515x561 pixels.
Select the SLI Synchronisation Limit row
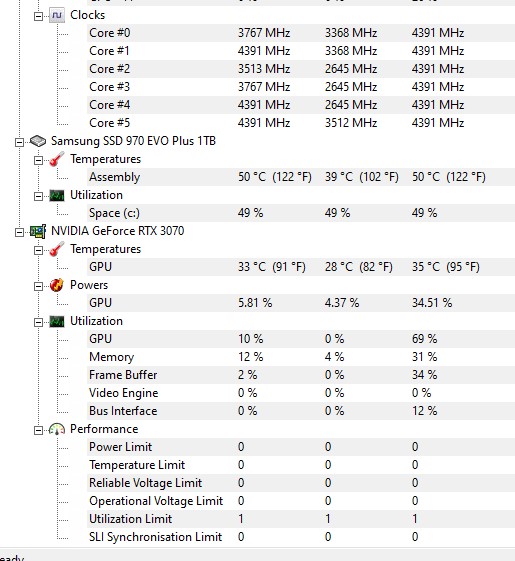(x=301, y=537)
